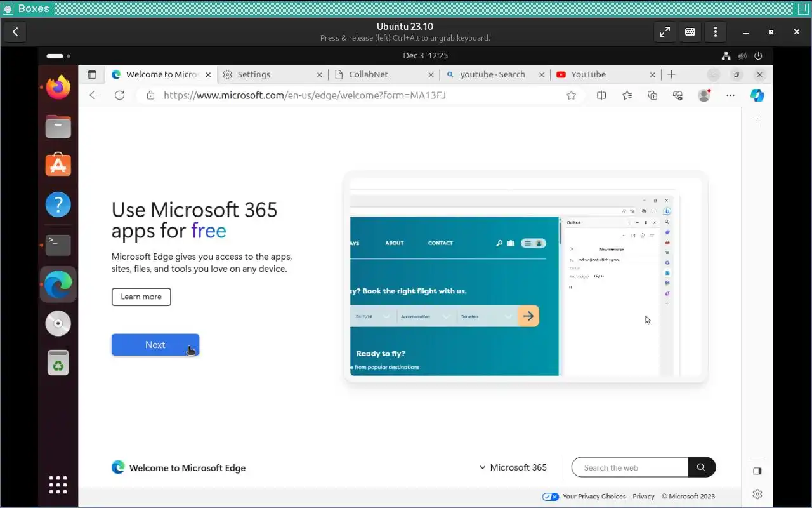Open sidebar settings gear icon
Viewport: 812px width, 508px height.
coord(757,494)
